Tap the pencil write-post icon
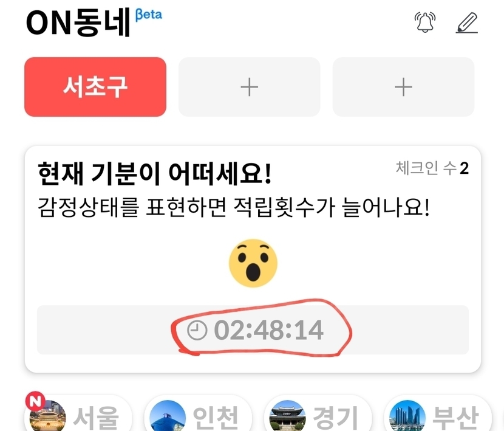Image resolution: width=504 pixels, height=431 pixels. coord(467,23)
